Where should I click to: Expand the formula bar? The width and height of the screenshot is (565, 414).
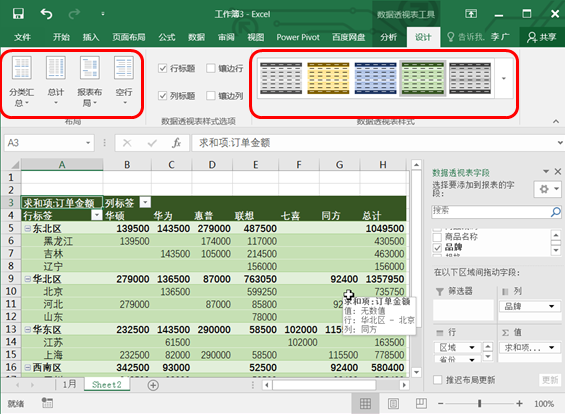coord(560,143)
